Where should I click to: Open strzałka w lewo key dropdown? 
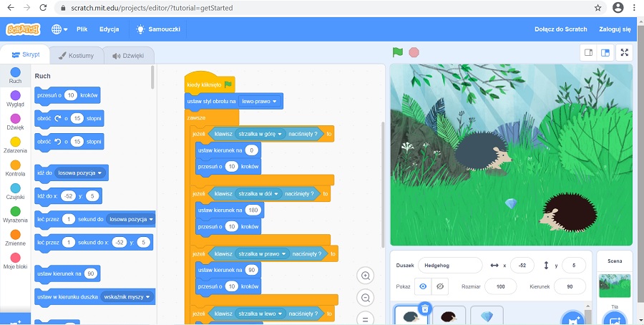click(260, 314)
